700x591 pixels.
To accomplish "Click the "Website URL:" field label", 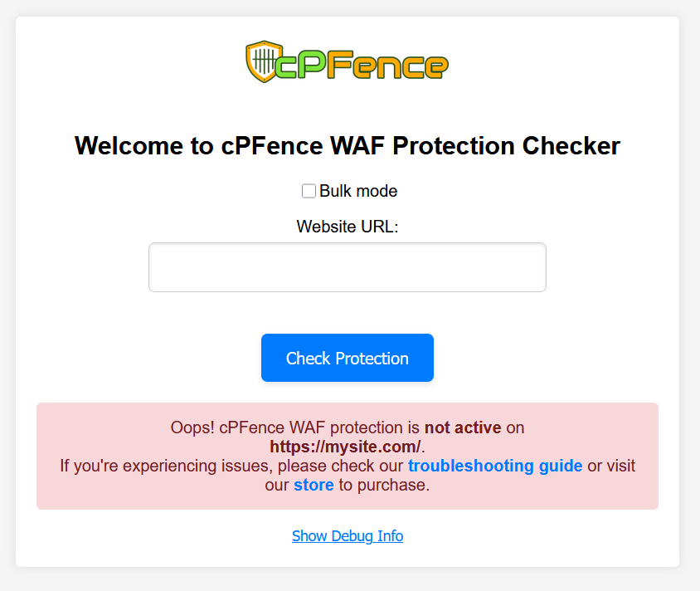I will [x=347, y=226].
